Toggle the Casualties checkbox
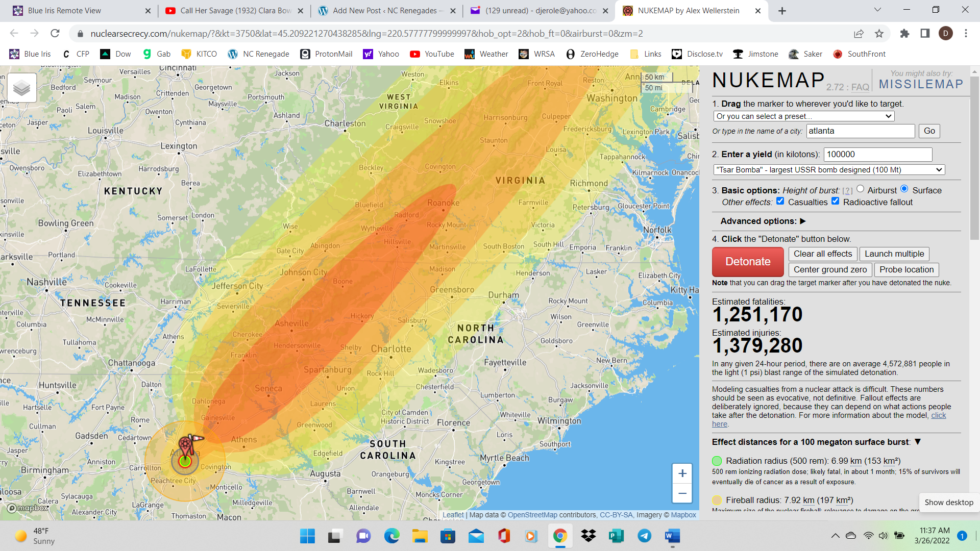The height and width of the screenshot is (551, 980). click(x=780, y=201)
